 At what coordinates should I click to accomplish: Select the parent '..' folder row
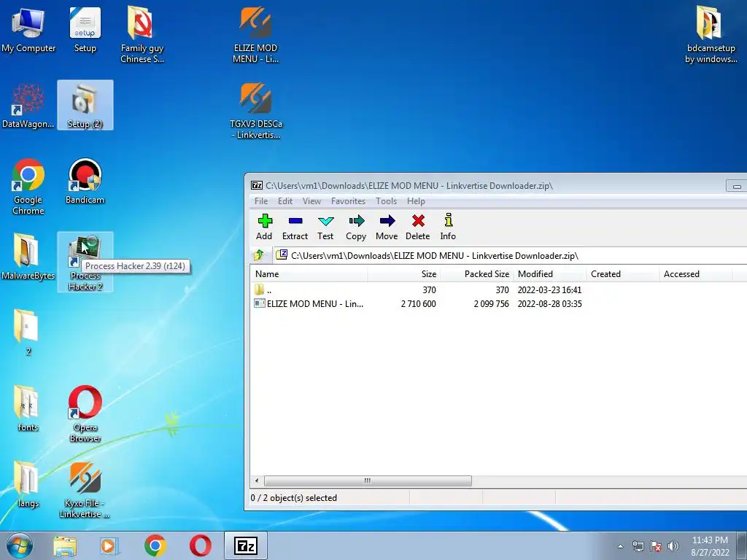tap(498, 289)
